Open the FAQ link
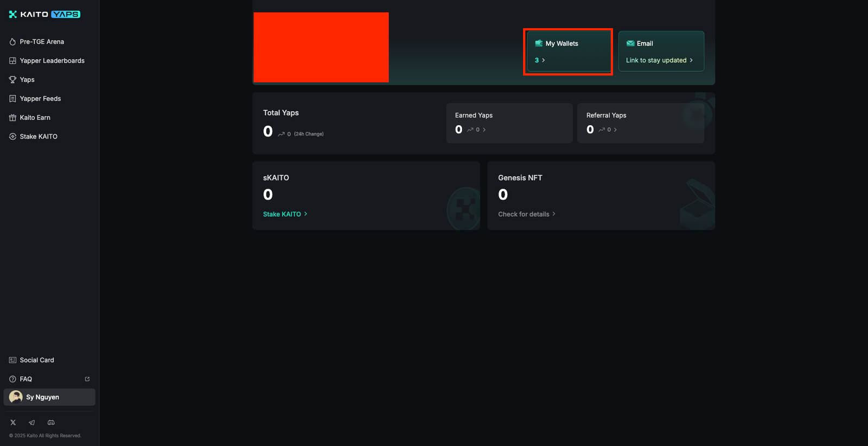The width and height of the screenshot is (868, 446). (26, 379)
